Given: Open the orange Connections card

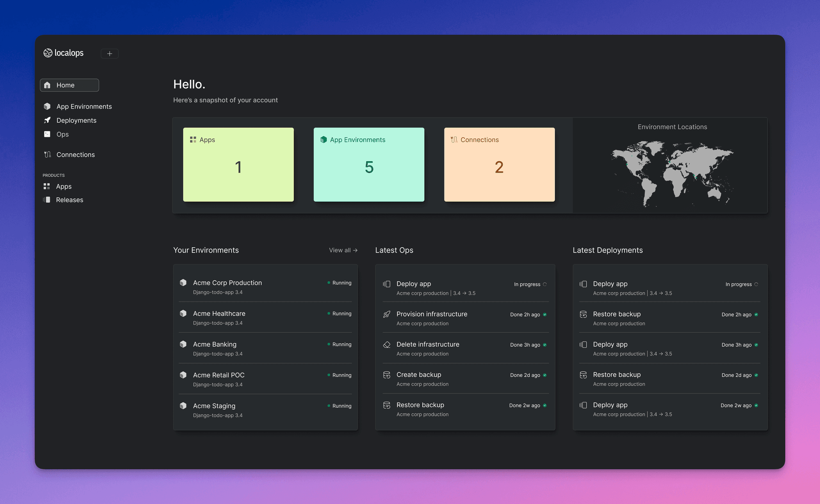Looking at the screenshot, I should [x=499, y=164].
